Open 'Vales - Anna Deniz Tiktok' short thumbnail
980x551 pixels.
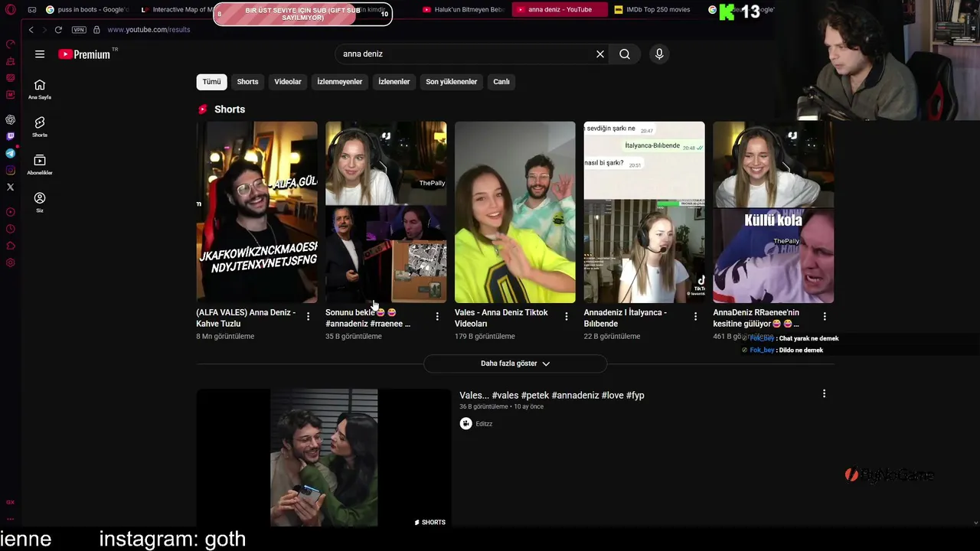(x=514, y=212)
